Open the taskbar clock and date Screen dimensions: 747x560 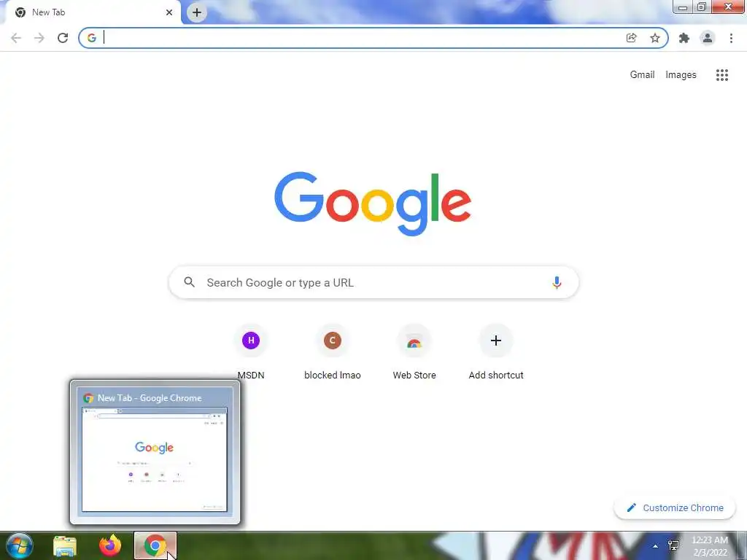click(x=710, y=546)
